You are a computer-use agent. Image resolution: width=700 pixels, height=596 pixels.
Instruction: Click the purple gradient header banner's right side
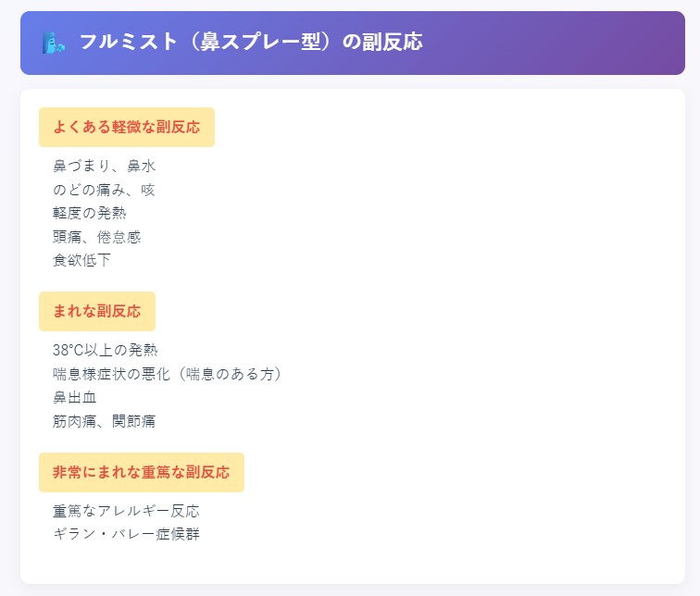581,43
